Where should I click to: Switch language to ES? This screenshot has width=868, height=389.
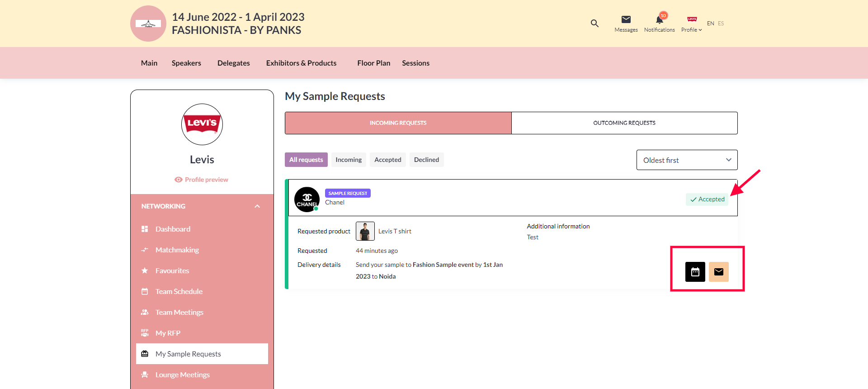(721, 24)
